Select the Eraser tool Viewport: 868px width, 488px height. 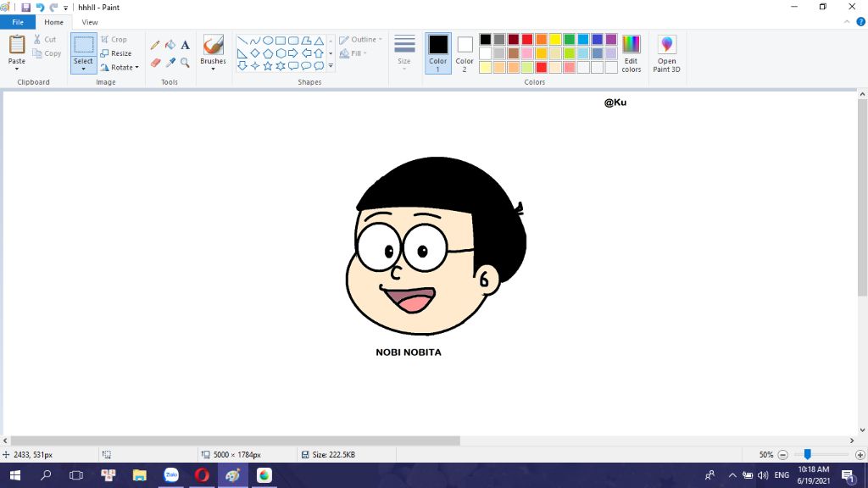pyautogui.click(x=155, y=63)
